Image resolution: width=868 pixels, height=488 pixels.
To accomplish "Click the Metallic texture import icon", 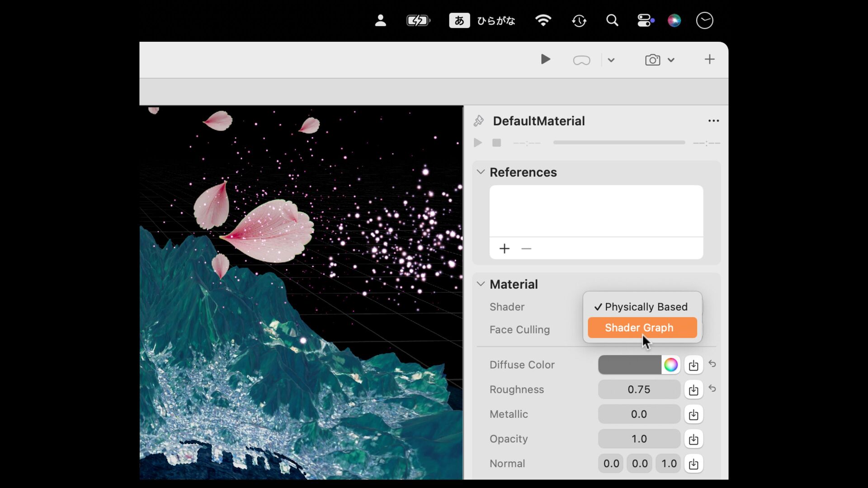I will click(x=693, y=414).
